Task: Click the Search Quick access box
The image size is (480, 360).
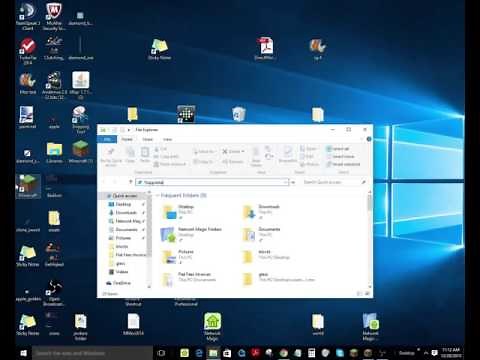Action: click(334, 182)
